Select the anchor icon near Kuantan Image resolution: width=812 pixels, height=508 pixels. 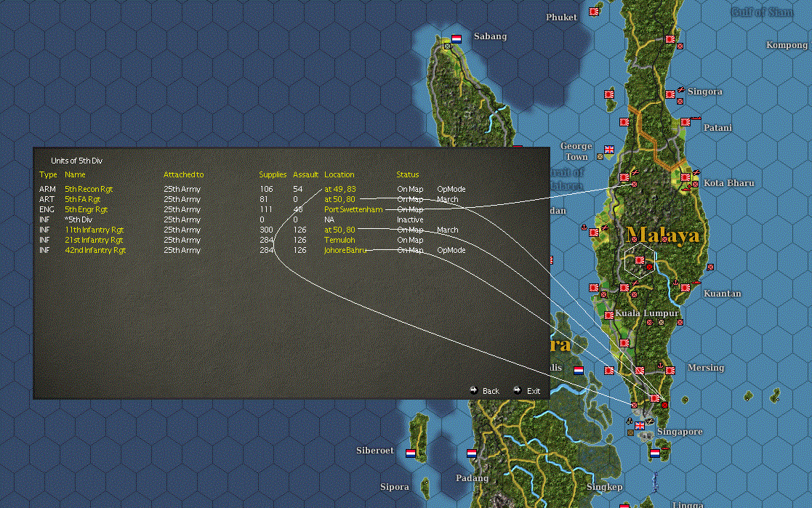coord(675,282)
